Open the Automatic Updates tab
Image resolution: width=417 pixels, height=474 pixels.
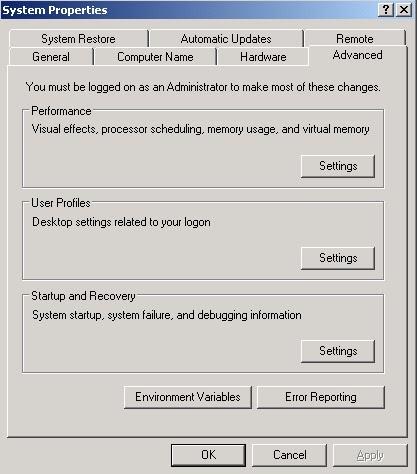tap(226, 39)
